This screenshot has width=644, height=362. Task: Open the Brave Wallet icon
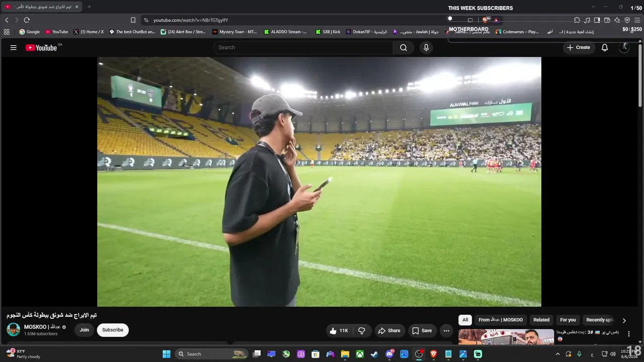tap(607, 20)
